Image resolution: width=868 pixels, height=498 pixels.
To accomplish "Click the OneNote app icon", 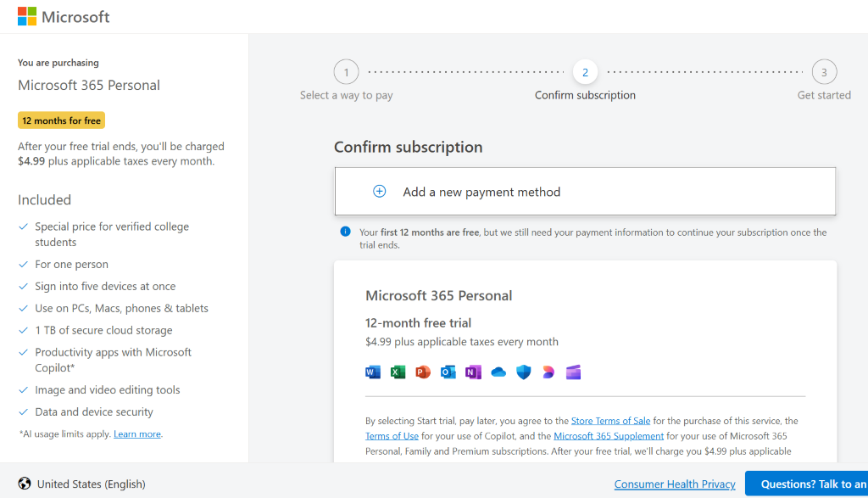I will click(x=473, y=372).
